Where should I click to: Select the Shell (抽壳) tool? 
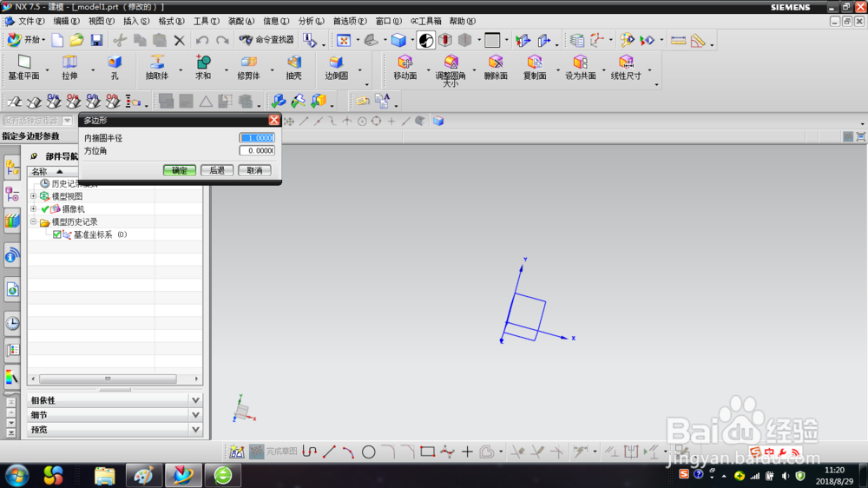294,68
